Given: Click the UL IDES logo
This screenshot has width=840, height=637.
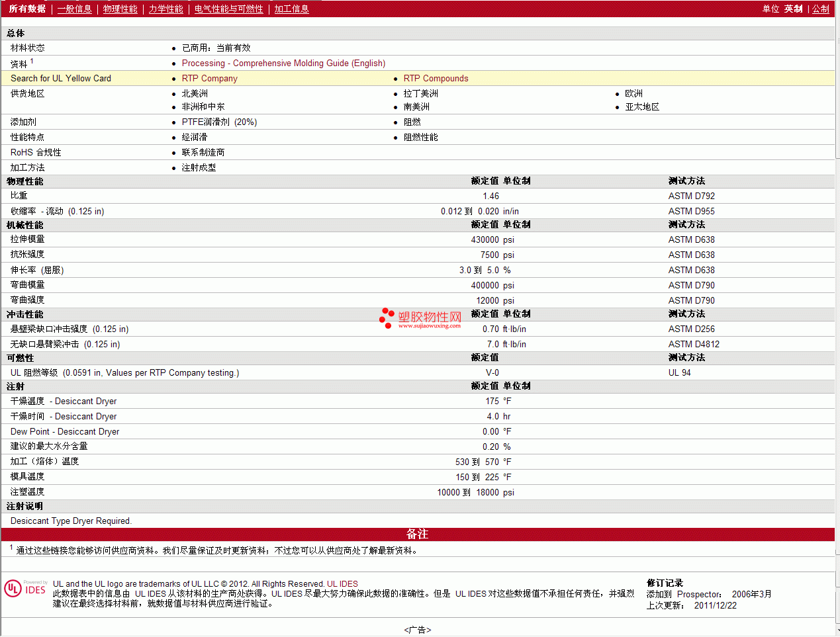Looking at the screenshot, I should pos(26,587).
